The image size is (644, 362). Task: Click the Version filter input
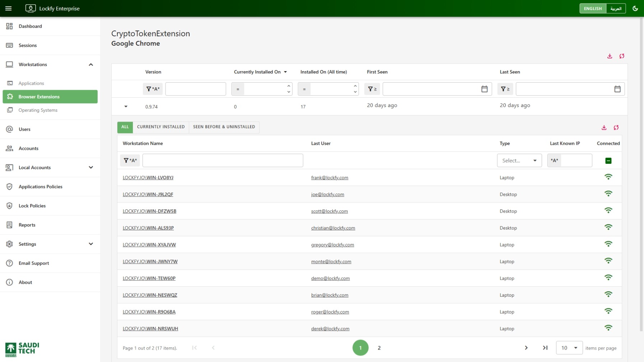pyautogui.click(x=196, y=89)
